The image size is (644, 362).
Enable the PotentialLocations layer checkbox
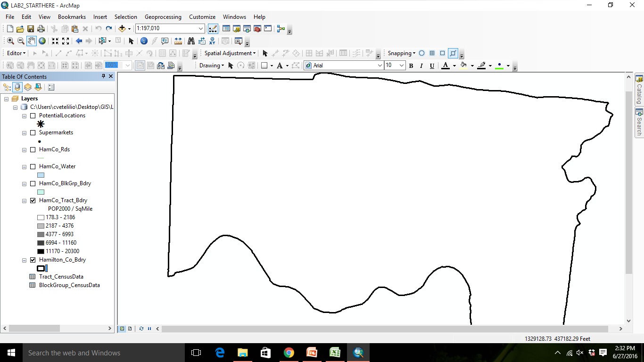33,115
